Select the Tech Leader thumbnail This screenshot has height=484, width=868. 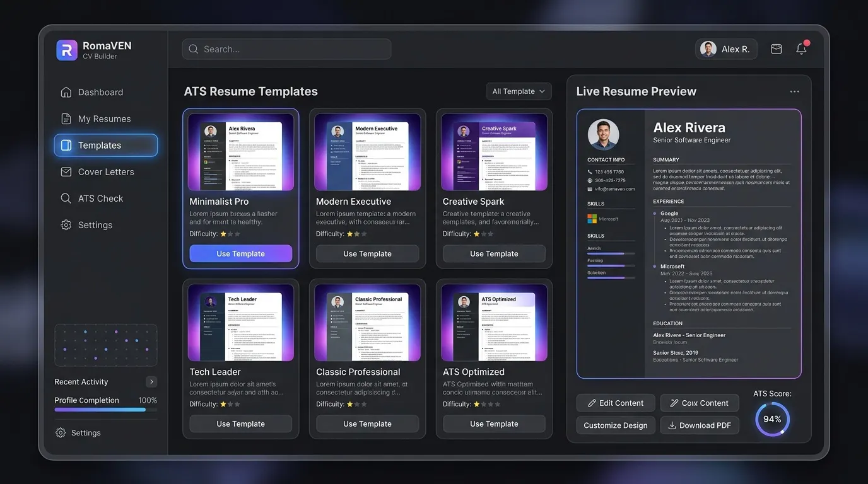241,323
